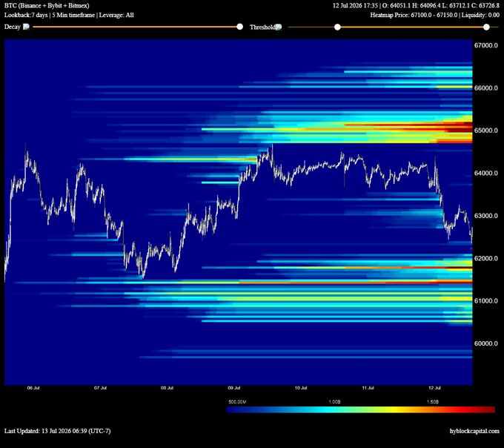Click the 1.50B legend label

(x=432, y=402)
